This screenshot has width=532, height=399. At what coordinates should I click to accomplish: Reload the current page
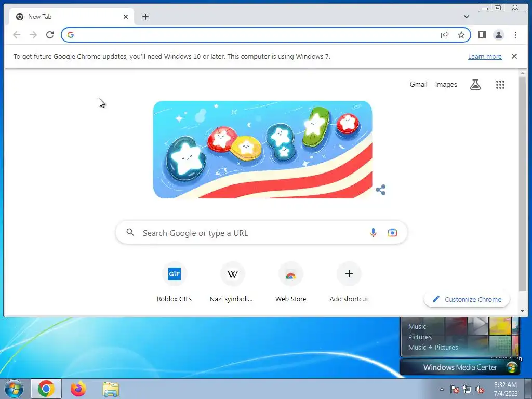(x=50, y=35)
